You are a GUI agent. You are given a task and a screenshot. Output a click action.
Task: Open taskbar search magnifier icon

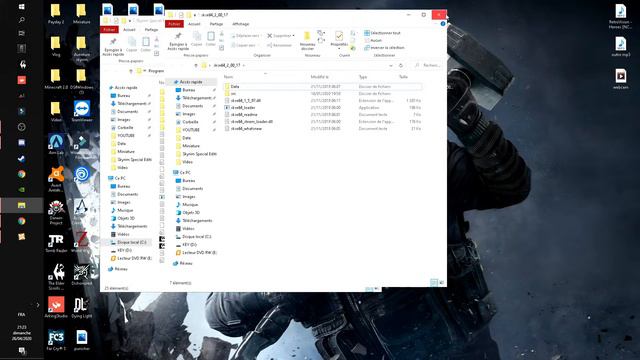(22, 20)
